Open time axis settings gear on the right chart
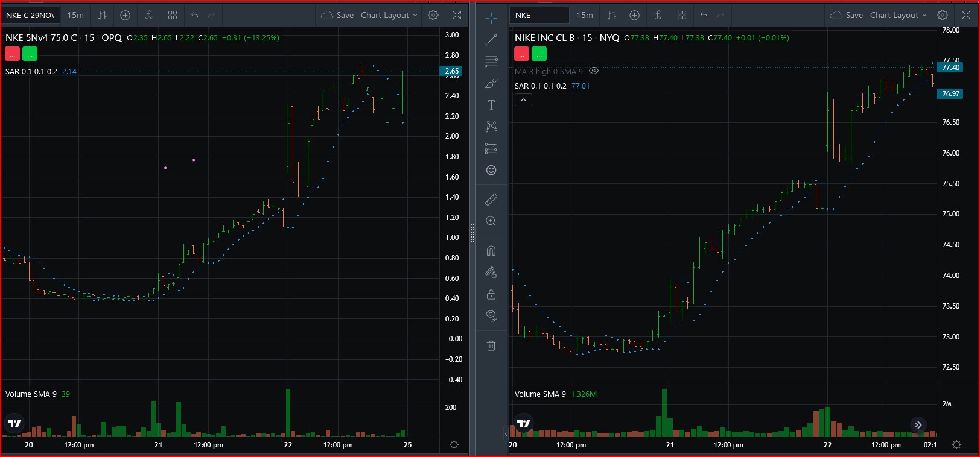Viewport: 980px width, 457px height. pyautogui.click(x=956, y=445)
